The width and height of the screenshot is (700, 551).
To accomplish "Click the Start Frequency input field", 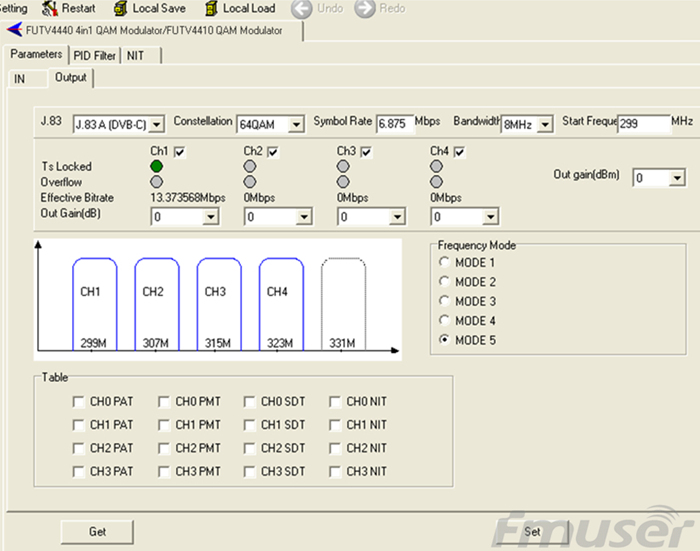I will click(644, 124).
